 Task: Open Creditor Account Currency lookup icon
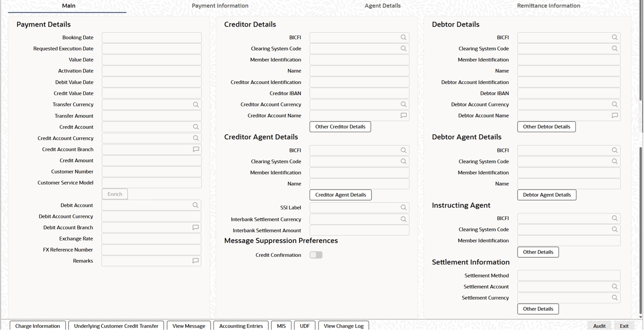[404, 104]
